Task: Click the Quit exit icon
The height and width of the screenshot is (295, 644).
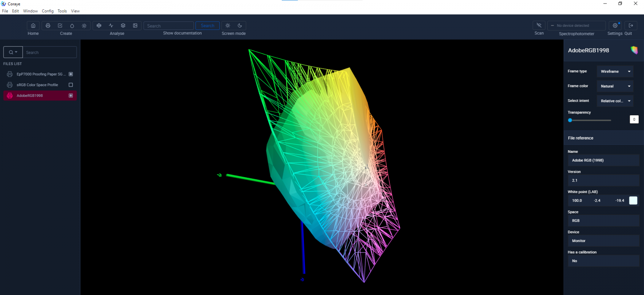Action: click(x=631, y=25)
